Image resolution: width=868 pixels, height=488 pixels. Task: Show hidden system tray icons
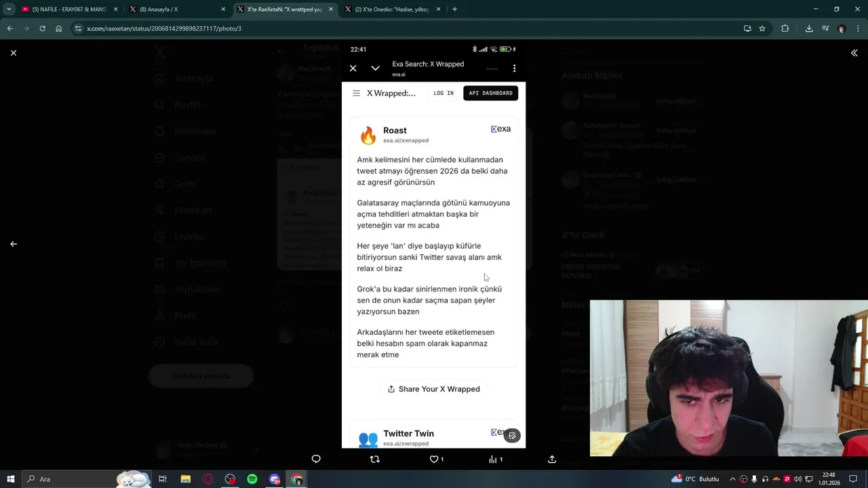[732, 479]
